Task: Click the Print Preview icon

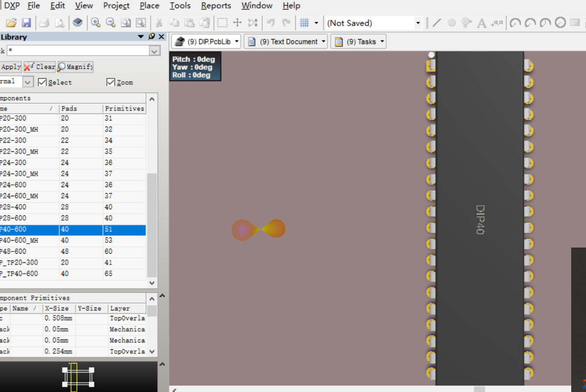Action: click(x=60, y=23)
